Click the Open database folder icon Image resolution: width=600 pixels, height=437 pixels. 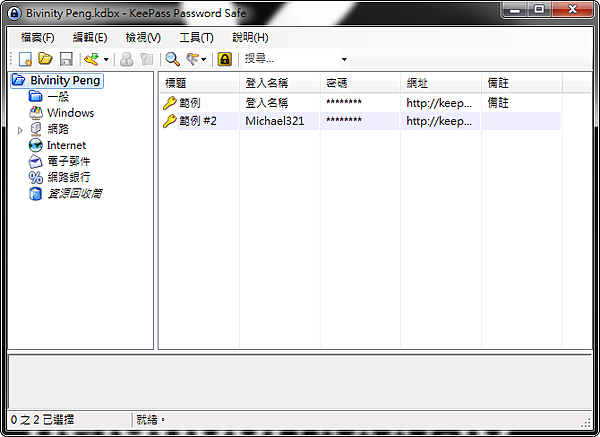(x=46, y=59)
